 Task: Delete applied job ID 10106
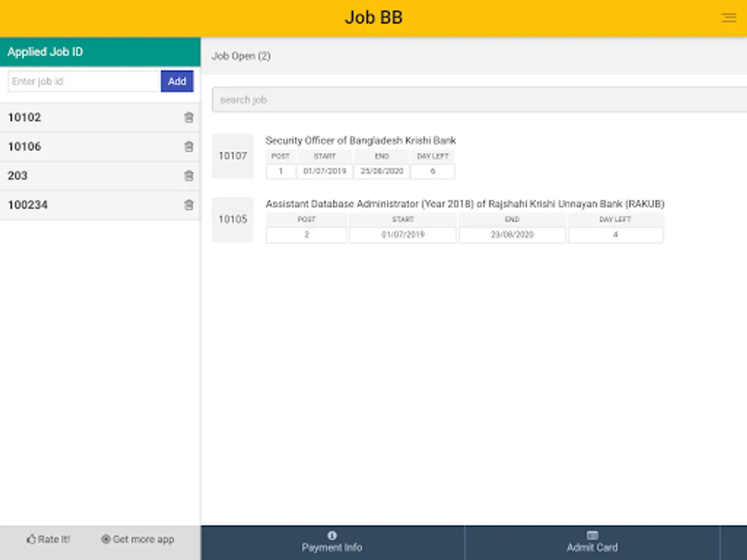pyautogui.click(x=189, y=147)
